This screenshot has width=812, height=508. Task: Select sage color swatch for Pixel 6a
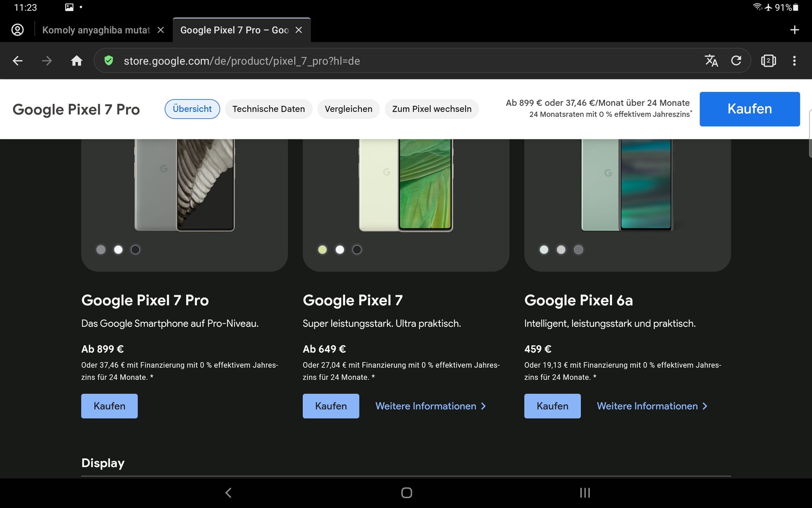coord(544,249)
